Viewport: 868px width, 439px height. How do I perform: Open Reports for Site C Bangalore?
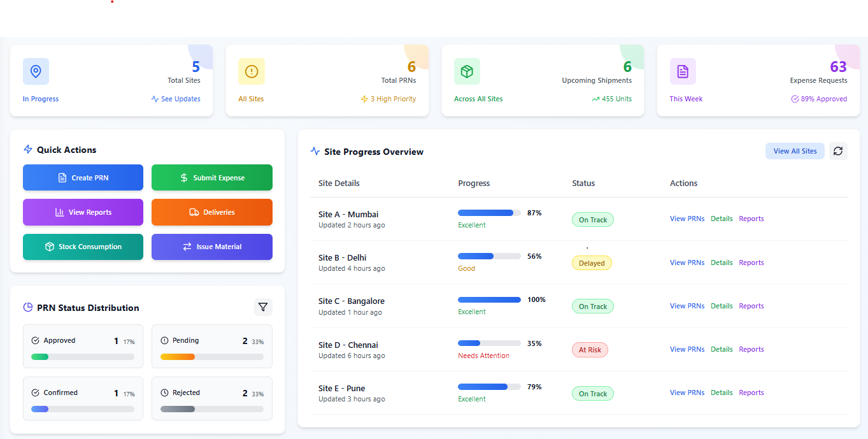tap(751, 305)
